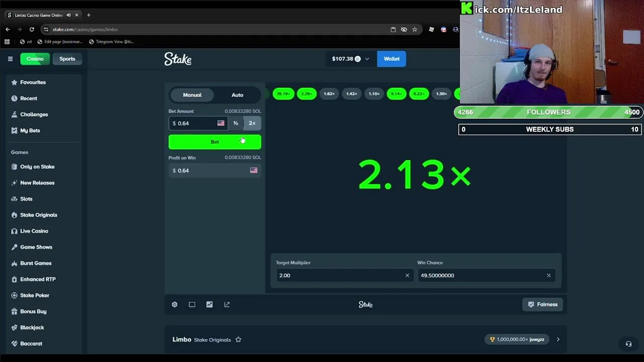This screenshot has height=362, width=644.
Task: Click the 35.19× past result pill
Action: (283, 94)
